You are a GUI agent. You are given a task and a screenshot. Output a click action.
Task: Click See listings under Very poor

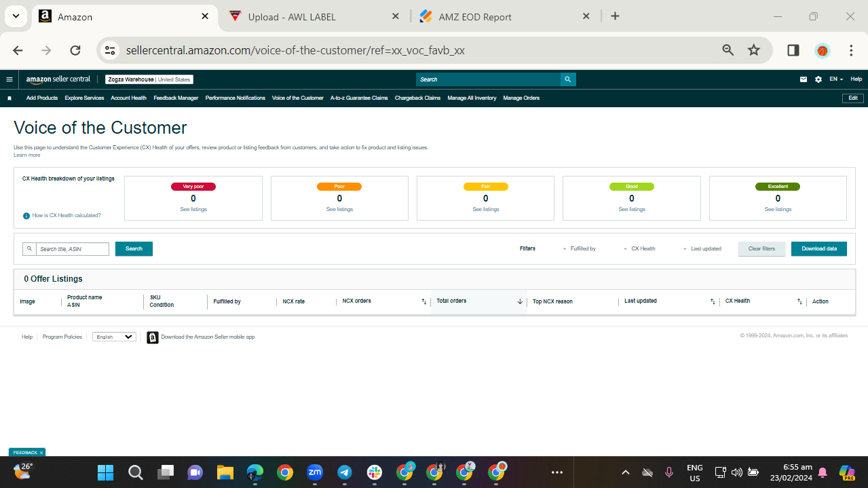(193, 210)
